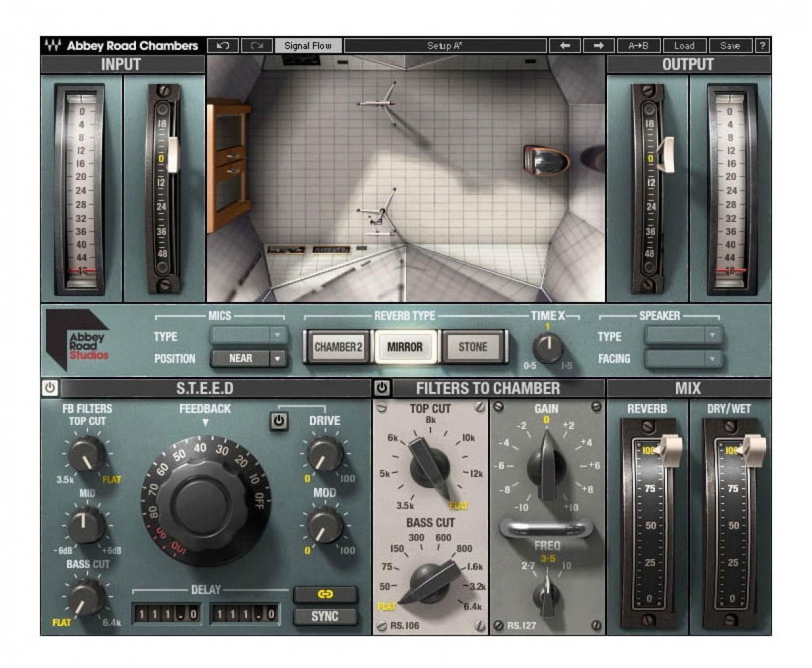Click the DRIVE knob
Image resolution: width=812 pixels, height=668 pixels.
tap(325, 453)
